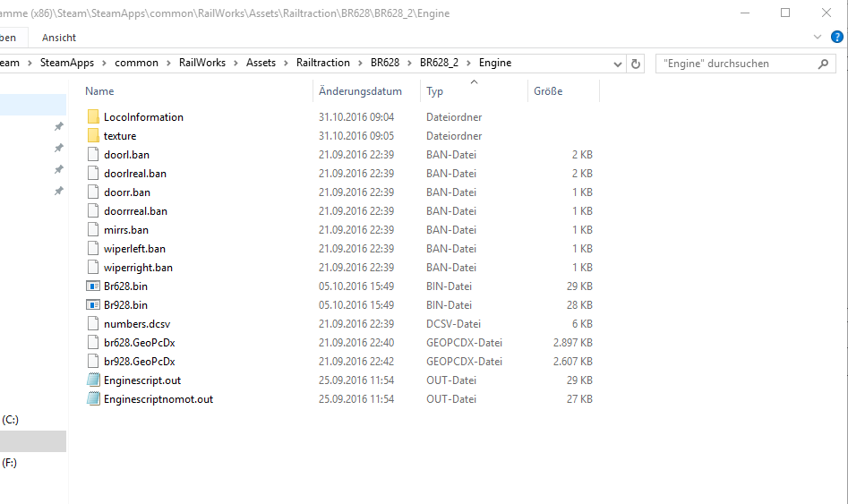The width and height of the screenshot is (848, 504).
Task: Select the Enginescriptnomot.out file name
Action: click(158, 399)
